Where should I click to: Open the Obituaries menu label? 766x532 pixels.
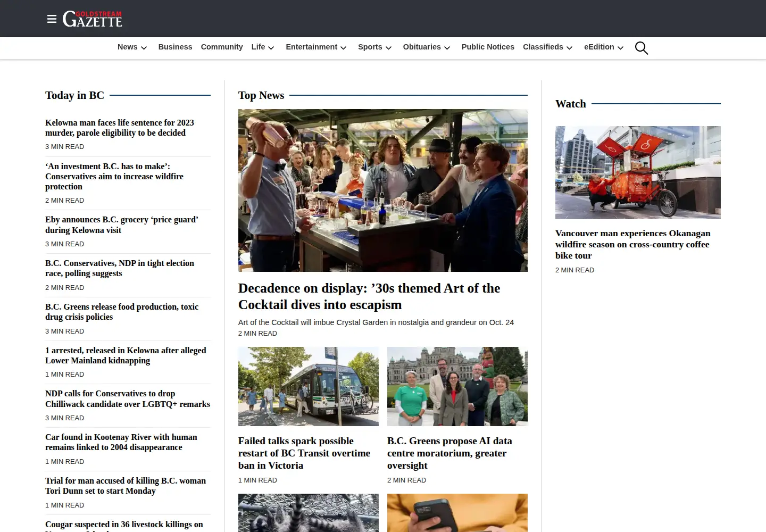(422, 47)
